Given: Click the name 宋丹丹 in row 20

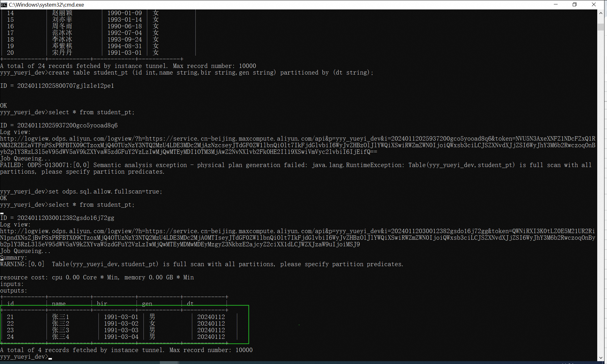Looking at the screenshot, I should tap(62, 53).
